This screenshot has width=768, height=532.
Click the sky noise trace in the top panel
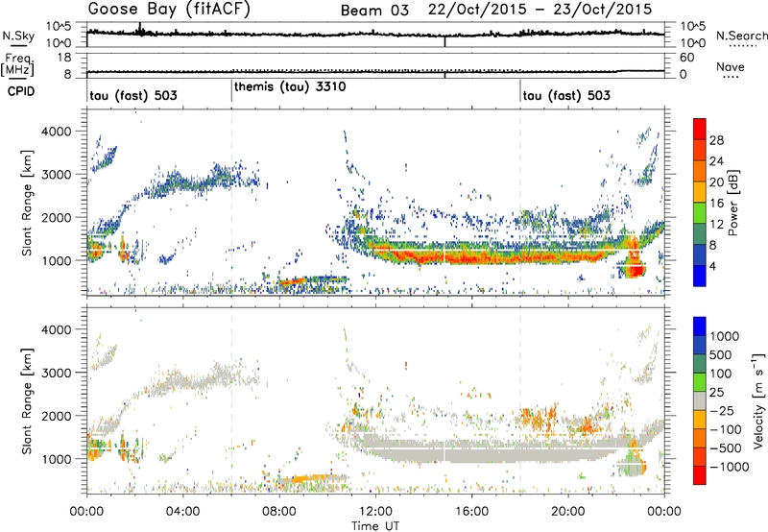pyautogui.click(x=375, y=35)
